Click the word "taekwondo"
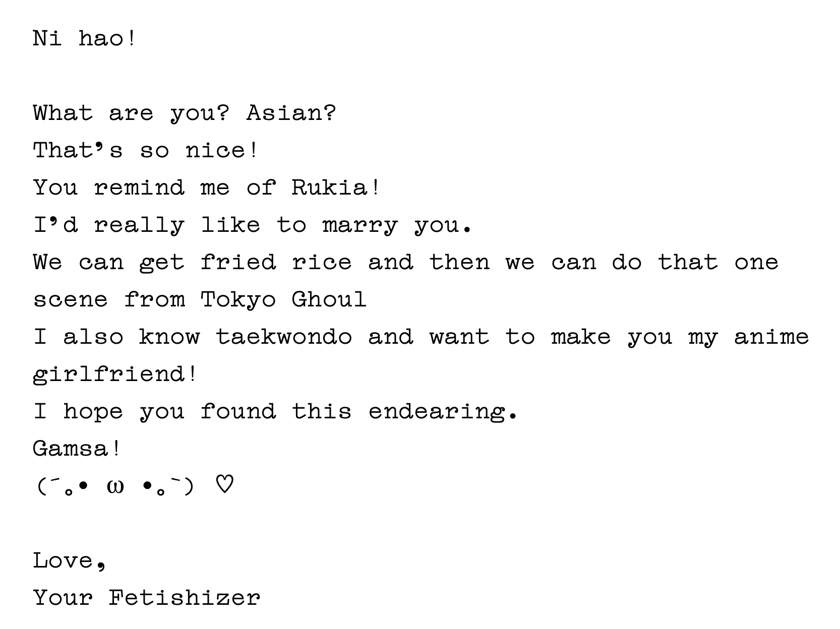Viewport: 840px width, 629px height. pyautogui.click(x=284, y=337)
